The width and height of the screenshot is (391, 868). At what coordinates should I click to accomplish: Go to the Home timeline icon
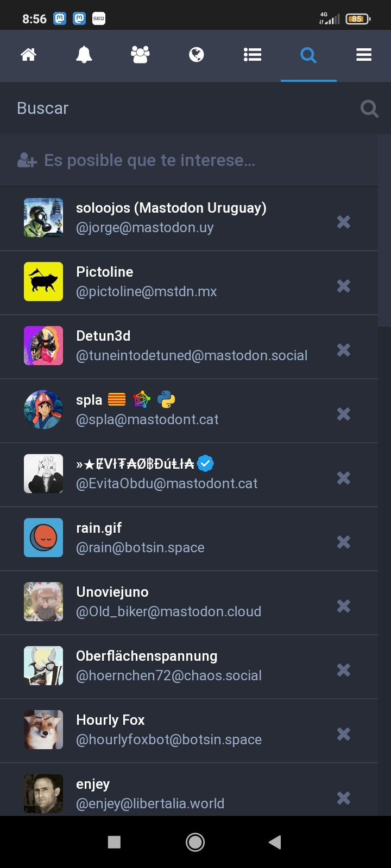(x=28, y=55)
